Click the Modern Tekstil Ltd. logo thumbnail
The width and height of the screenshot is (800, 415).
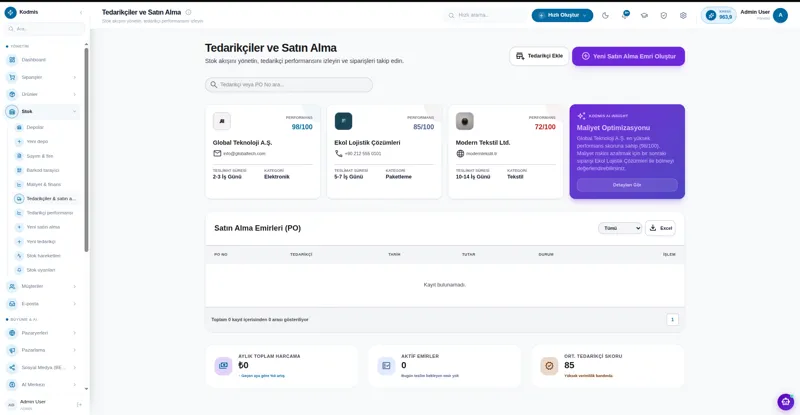(x=465, y=121)
